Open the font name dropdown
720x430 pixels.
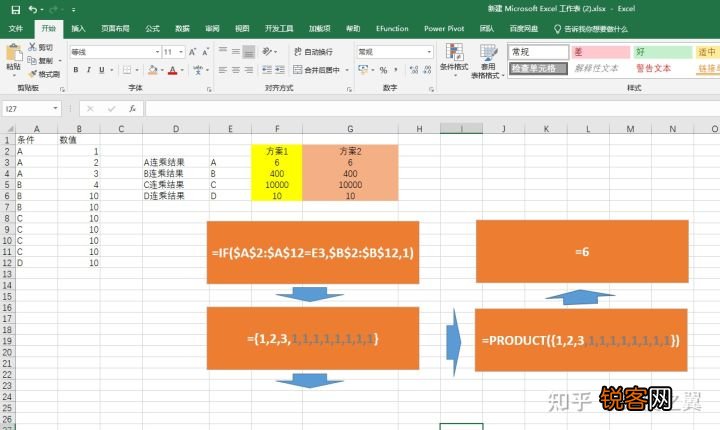pyautogui.click(x=157, y=52)
